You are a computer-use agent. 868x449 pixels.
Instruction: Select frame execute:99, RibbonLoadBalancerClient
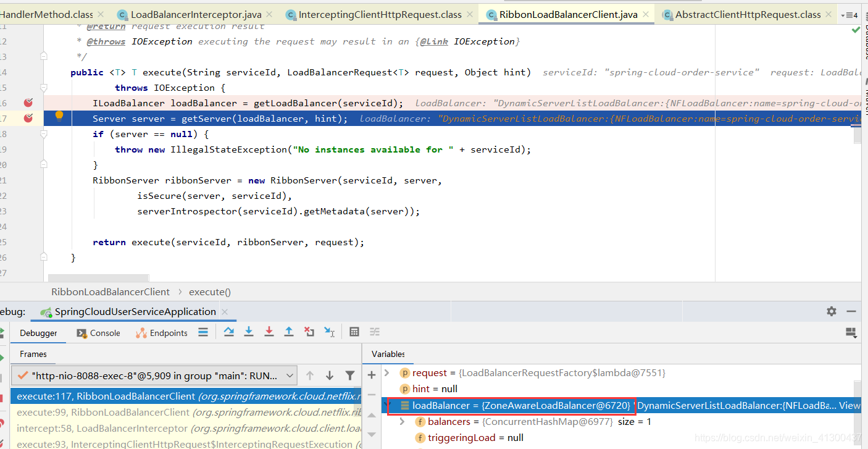[x=186, y=412]
